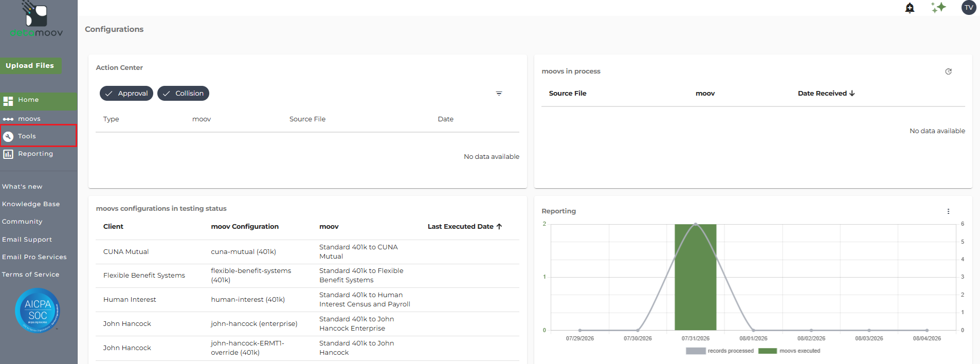
Task: Click Standard 401k to John Hancock Enterprise
Action: (356, 324)
